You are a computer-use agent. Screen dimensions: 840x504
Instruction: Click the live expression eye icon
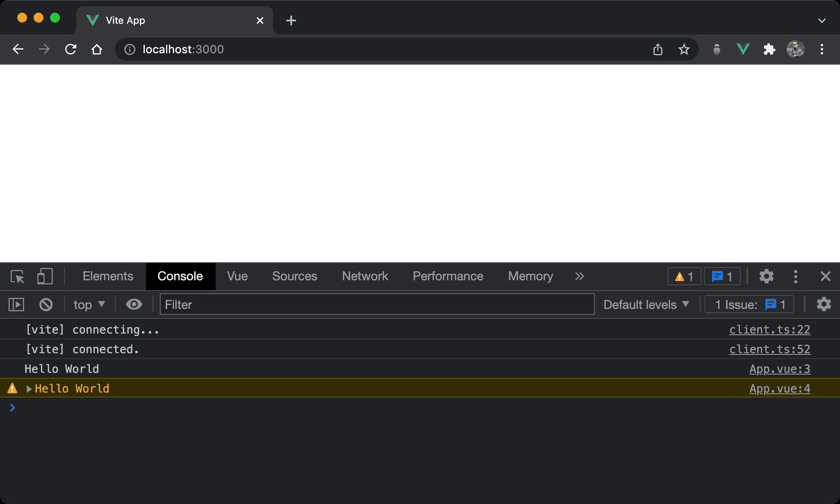click(134, 304)
